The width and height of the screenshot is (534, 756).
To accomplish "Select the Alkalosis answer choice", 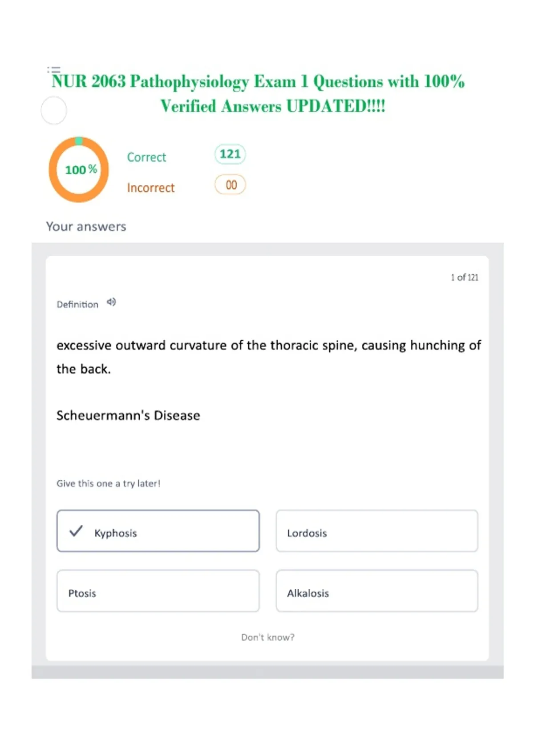I will pyautogui.click(x=377, y=591).
